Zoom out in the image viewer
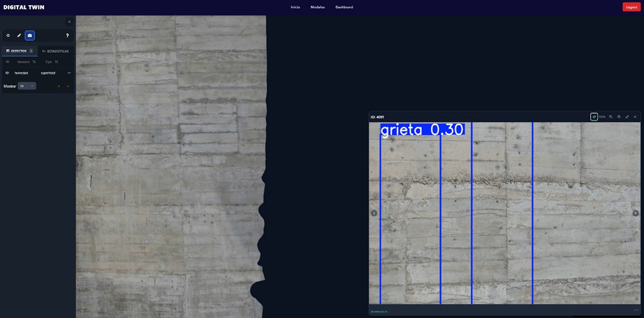The image size is (644, 318). 610,117
